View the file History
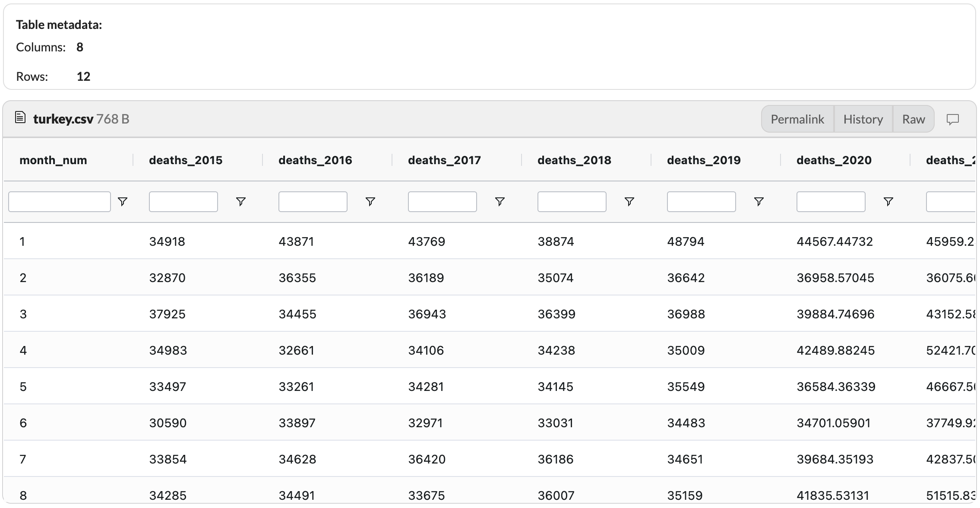Screen dimensions: 980x508 click(863, 119)
